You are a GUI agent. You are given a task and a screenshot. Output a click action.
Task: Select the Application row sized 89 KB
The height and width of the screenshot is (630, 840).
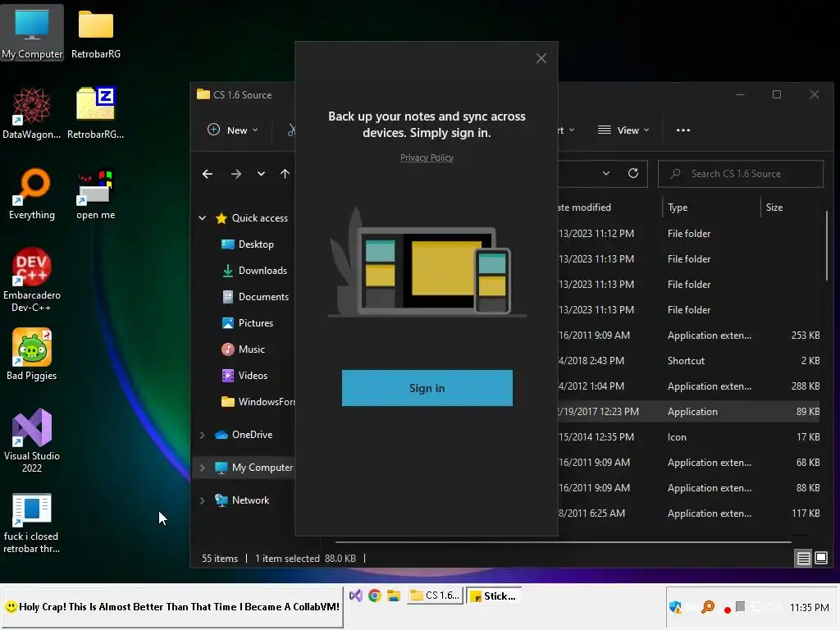689,412
